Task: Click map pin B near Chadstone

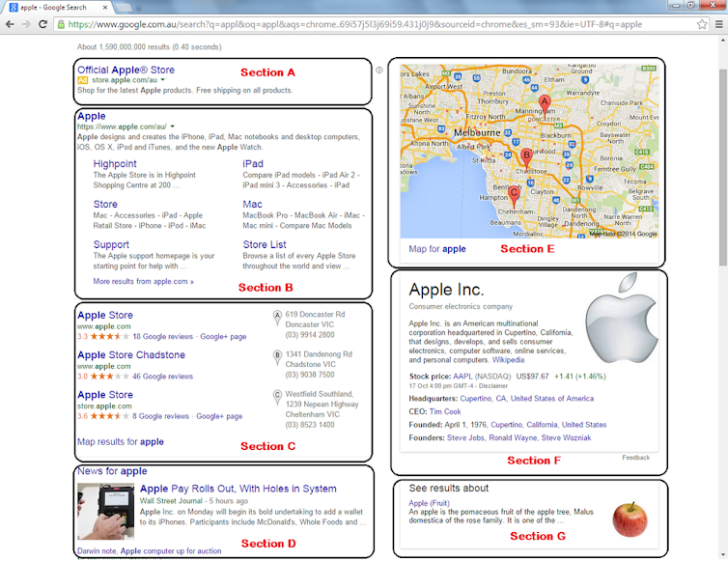Action: pyautogui.click(x=526, y=158)
